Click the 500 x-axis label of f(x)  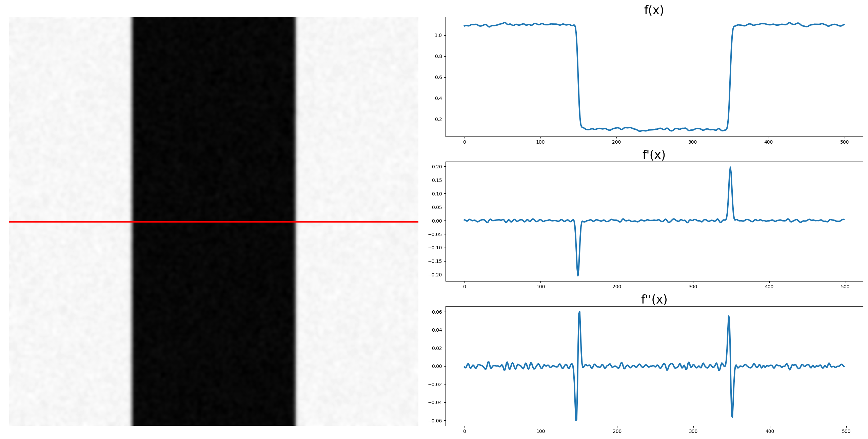(x=844, y=142)
